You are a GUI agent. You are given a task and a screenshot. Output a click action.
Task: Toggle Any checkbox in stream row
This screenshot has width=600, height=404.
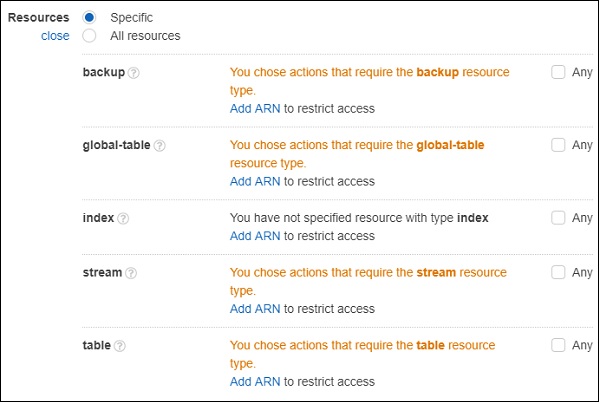point(559,272)
